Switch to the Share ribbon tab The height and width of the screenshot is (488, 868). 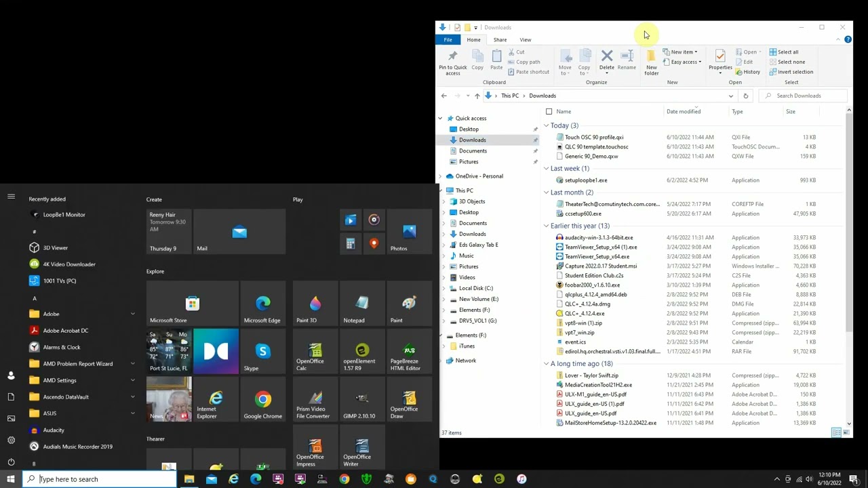pos(500,39)
